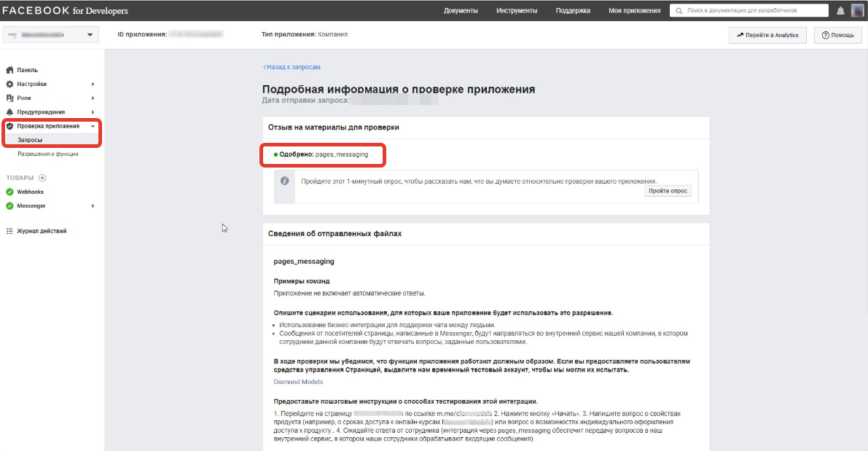Expand the Messenger submenu arrow

tap(93, 206)
